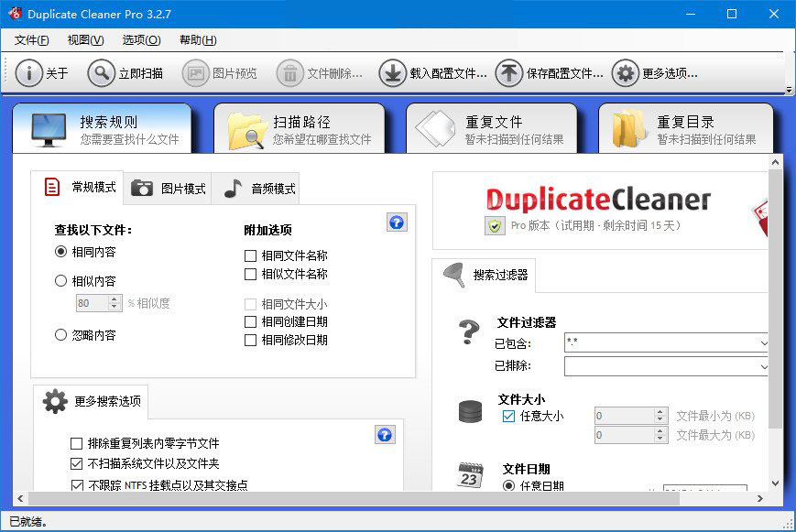Click the horizontal scrollbar left arrow
The image size is (796, 532).
click(20, 498)
